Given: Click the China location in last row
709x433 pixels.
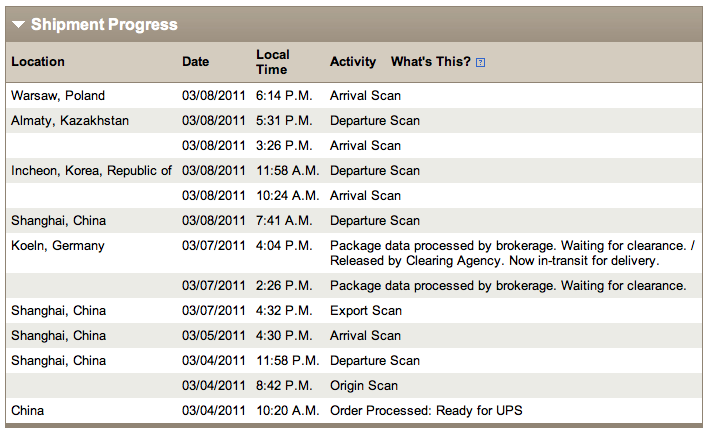Looking at the screenshot, I should [x=28, y=410].
